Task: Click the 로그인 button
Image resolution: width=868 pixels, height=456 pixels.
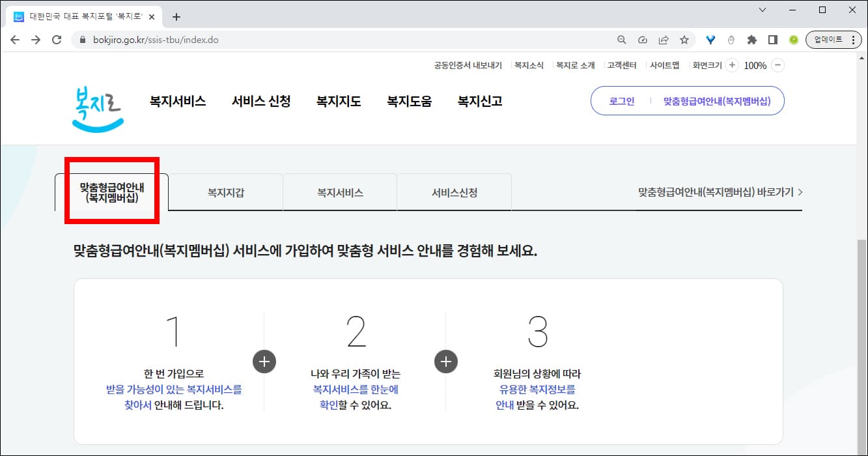Action: click(x=621, y=101)
